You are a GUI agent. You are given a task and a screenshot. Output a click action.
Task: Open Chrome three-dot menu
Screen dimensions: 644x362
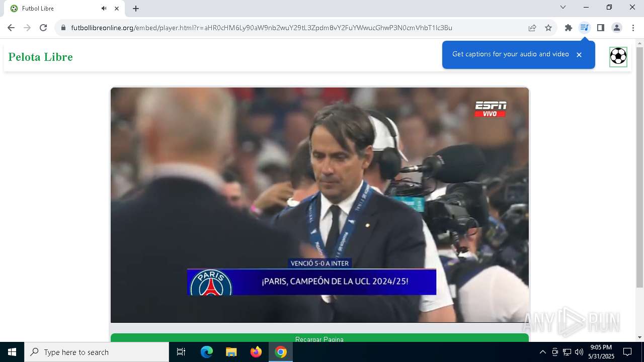(633, 28)
